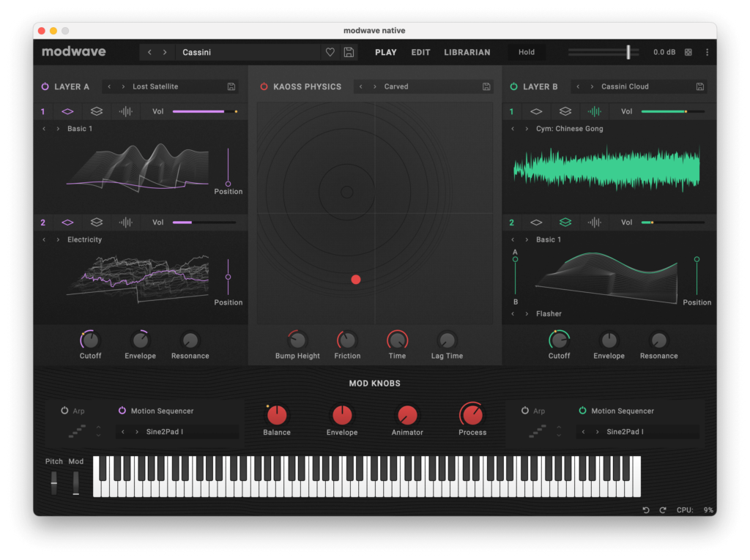
Task: Switch to the PLAY page
Action: coord(386,52)
